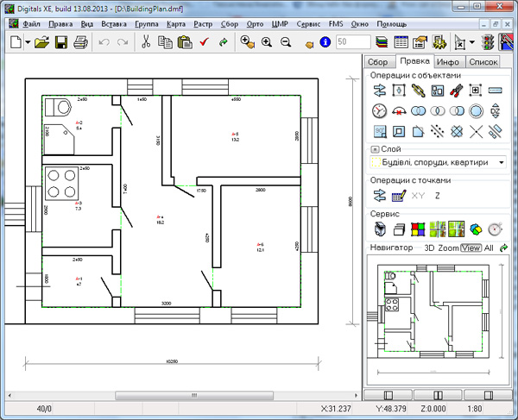The height and width of the screenshot is (420, 518).
Task: Switch to the Инфо tab
Action: pos(447,62)
